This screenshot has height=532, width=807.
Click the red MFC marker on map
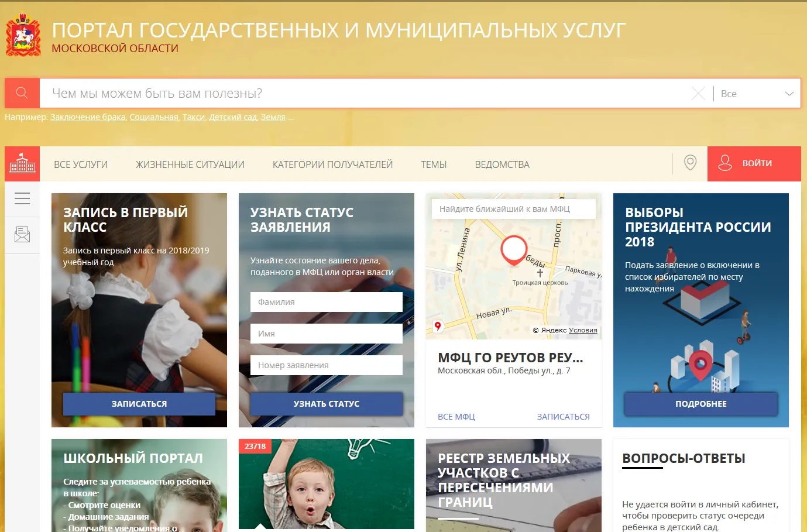[x=514, y=249]
